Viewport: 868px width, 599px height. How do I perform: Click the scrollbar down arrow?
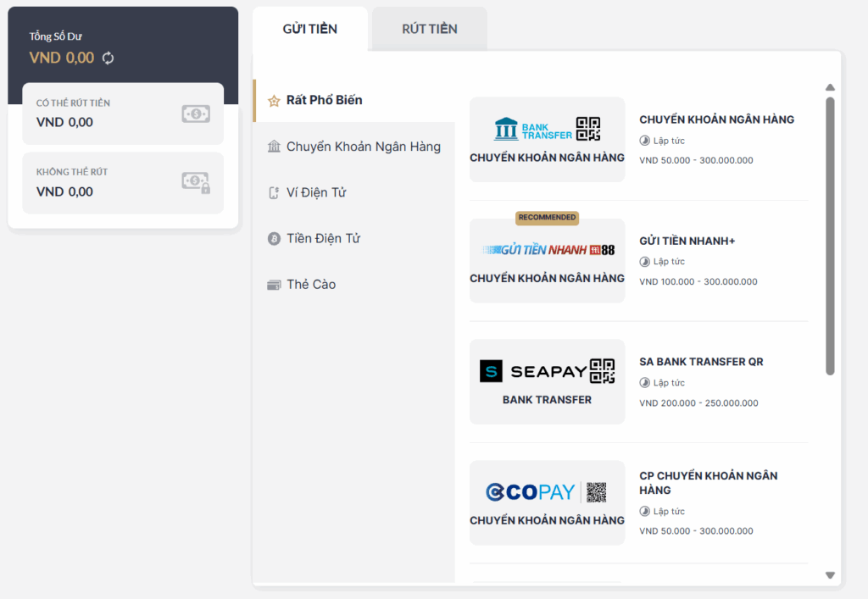830,575
